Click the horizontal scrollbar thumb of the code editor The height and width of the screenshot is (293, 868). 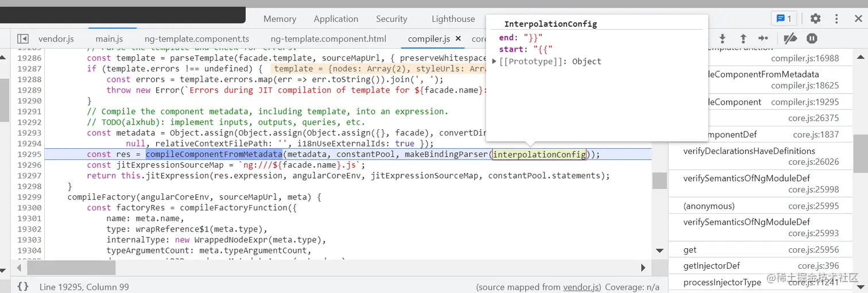71,268
